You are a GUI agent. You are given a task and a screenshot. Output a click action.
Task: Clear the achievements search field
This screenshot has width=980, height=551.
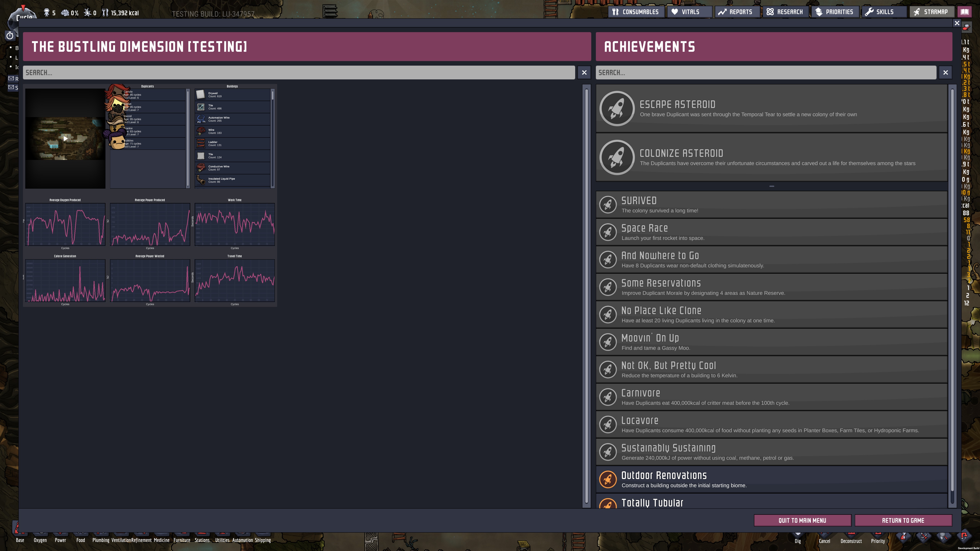[x=945, y=73]
